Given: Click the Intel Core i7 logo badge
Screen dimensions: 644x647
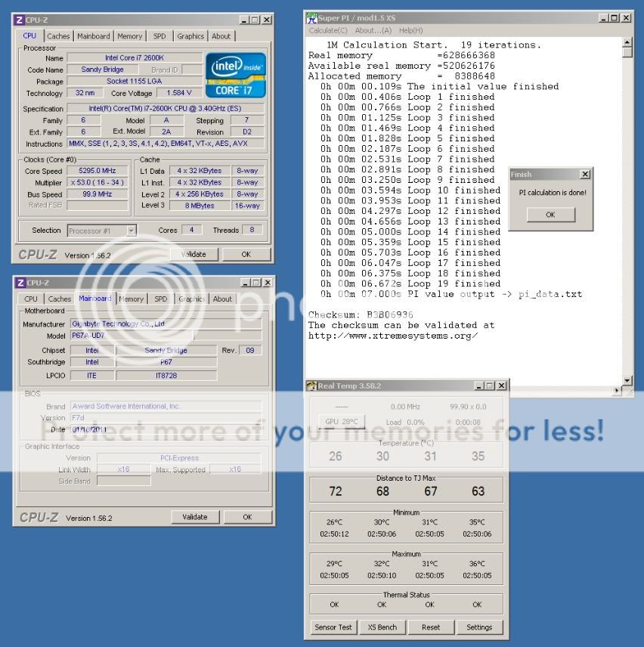Looking at the screenshot, I should 236,75.
